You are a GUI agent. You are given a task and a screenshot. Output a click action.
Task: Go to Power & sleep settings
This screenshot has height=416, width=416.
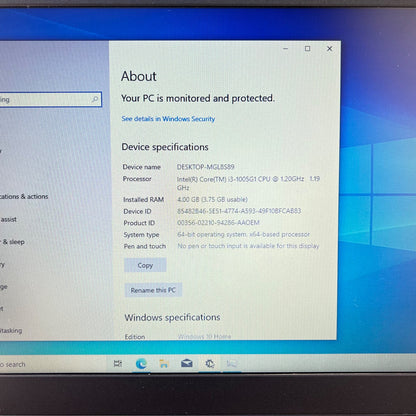12,242
